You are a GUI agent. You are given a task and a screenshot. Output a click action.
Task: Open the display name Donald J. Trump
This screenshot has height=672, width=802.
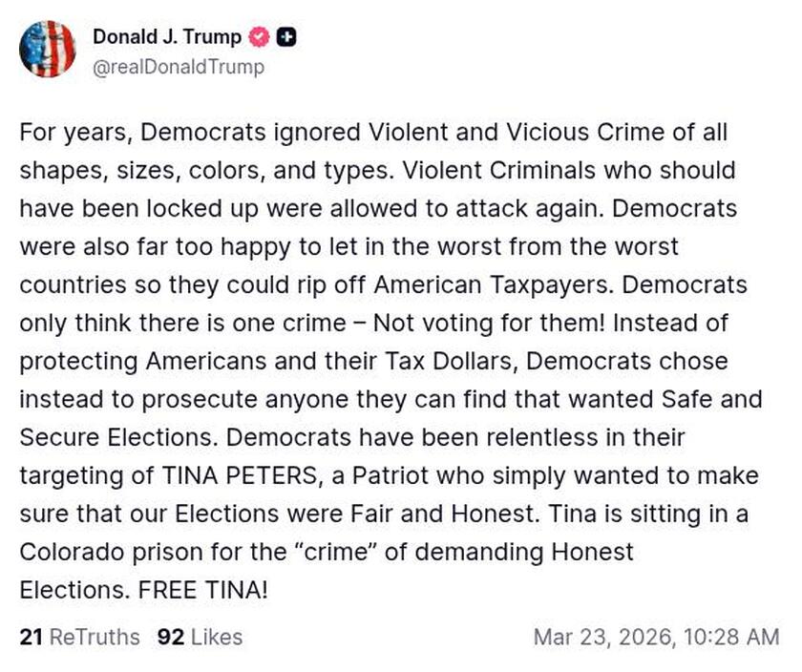click(x=167, y=37)
